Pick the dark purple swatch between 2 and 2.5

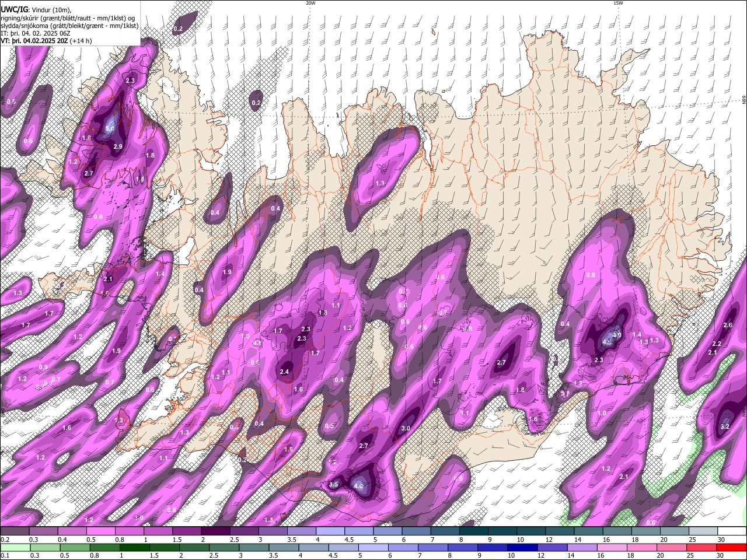pyautogui.click(x=215, y=531)
